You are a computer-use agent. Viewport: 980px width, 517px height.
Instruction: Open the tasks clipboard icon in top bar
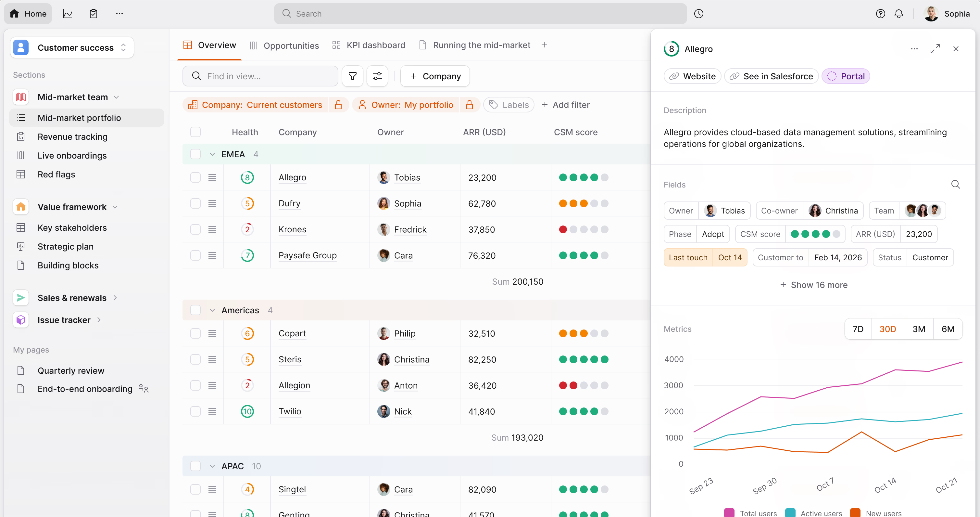94,14
